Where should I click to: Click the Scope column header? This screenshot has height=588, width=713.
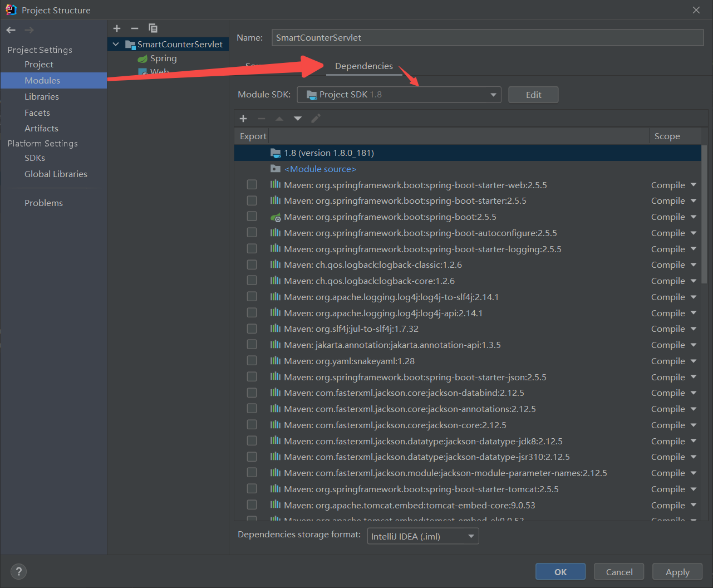point(667,136)
